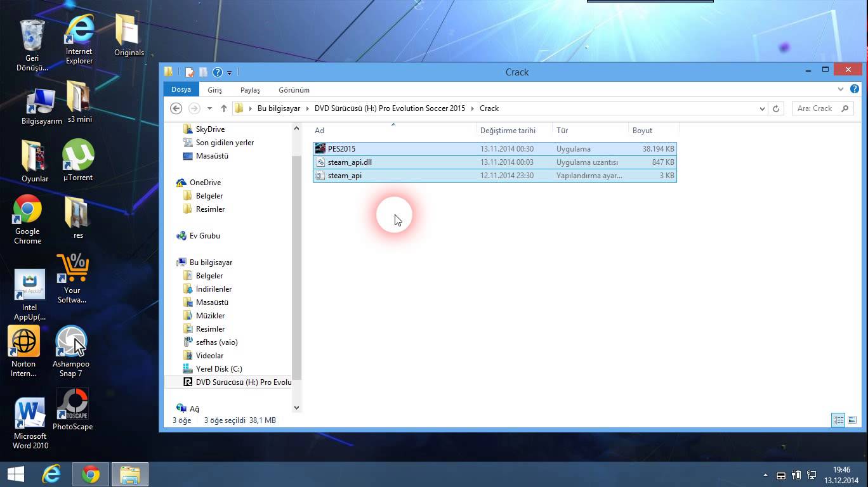Switch to the Giriş ribbon tab
This screenshot has width=868, height=487.
pos(214,90)
